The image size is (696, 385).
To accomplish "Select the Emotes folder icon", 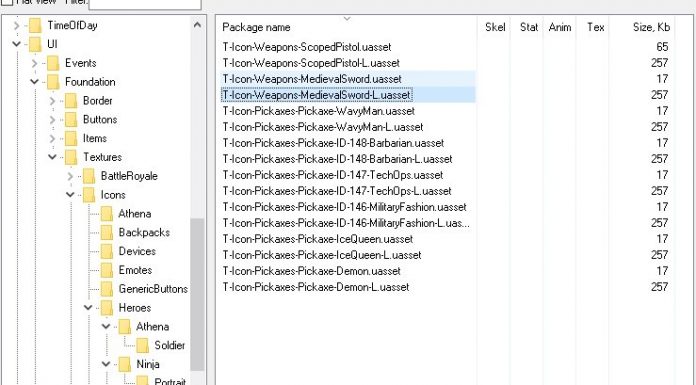I will pyautogui.click(x=107, y=270).
